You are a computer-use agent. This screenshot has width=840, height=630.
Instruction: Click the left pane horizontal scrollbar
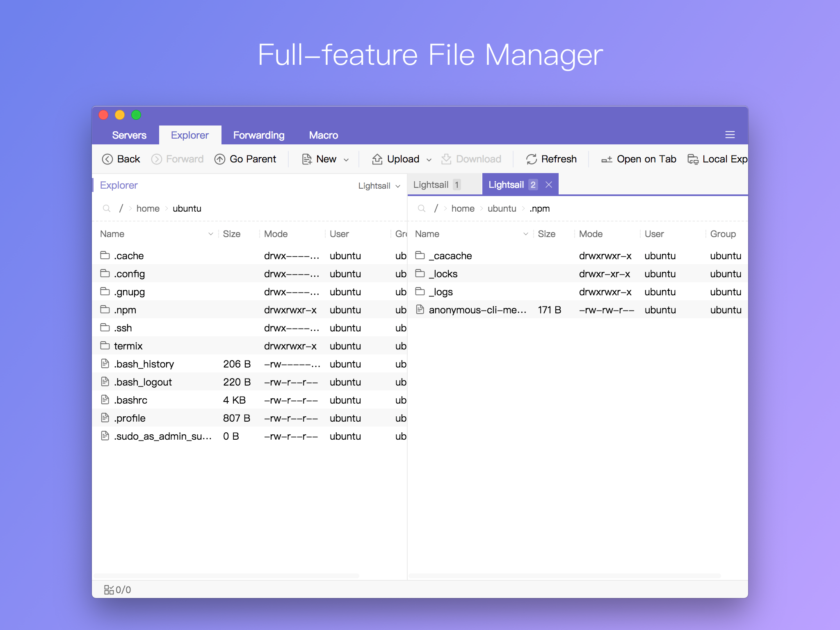point(226,576)
